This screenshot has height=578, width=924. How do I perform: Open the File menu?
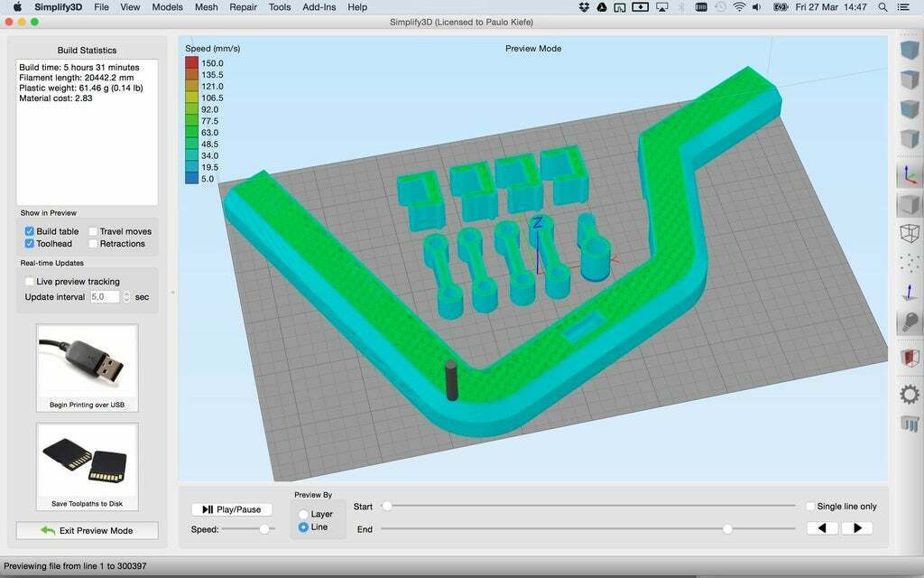[101, 7]
